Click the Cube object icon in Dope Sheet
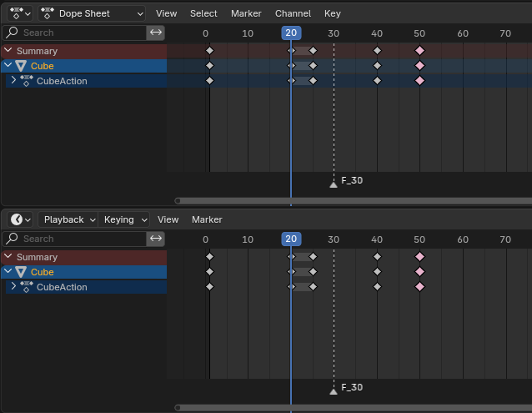The width and height of the screenshot is (532, 413). (x=21, y=66)
